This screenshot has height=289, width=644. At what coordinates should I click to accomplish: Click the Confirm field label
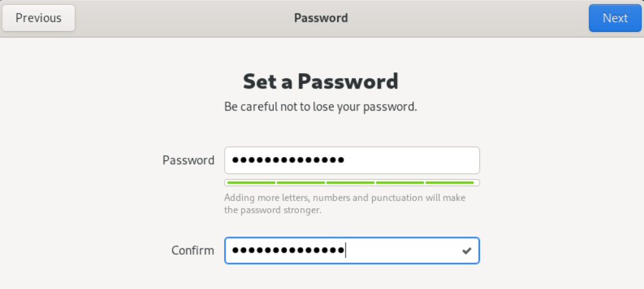tap(192, 250)
